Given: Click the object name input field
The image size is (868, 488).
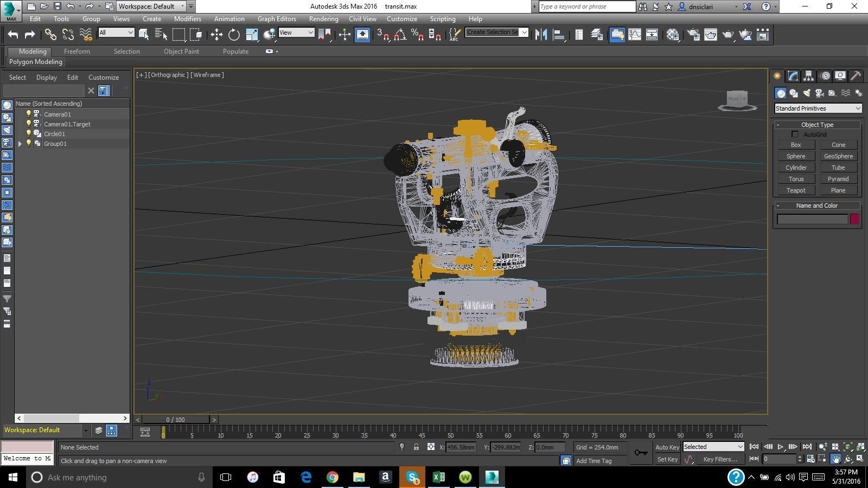Looking at the screenshot, I should coord(812,219).
